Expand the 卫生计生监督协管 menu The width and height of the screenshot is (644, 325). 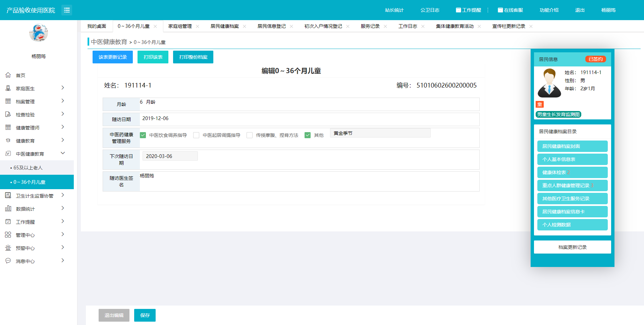click(63, 195)
